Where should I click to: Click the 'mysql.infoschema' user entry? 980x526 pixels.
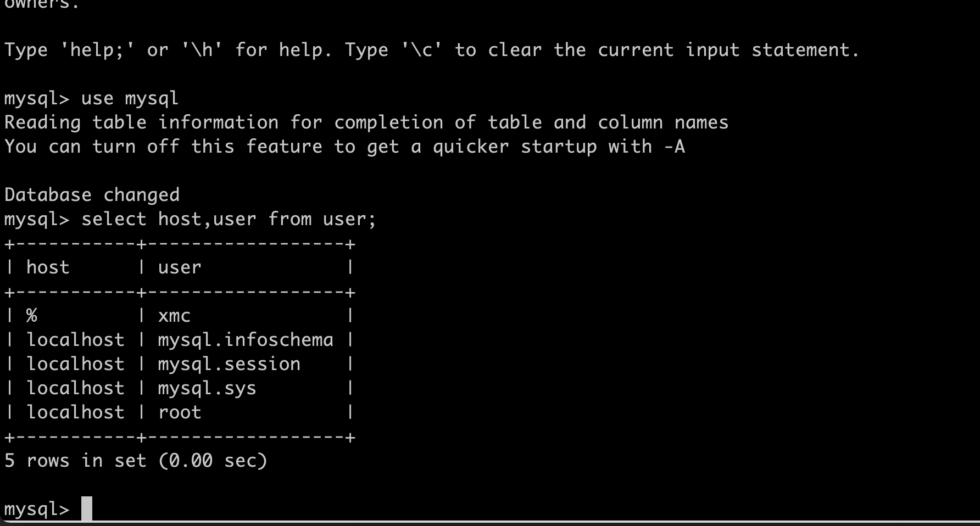coord(246,340)
